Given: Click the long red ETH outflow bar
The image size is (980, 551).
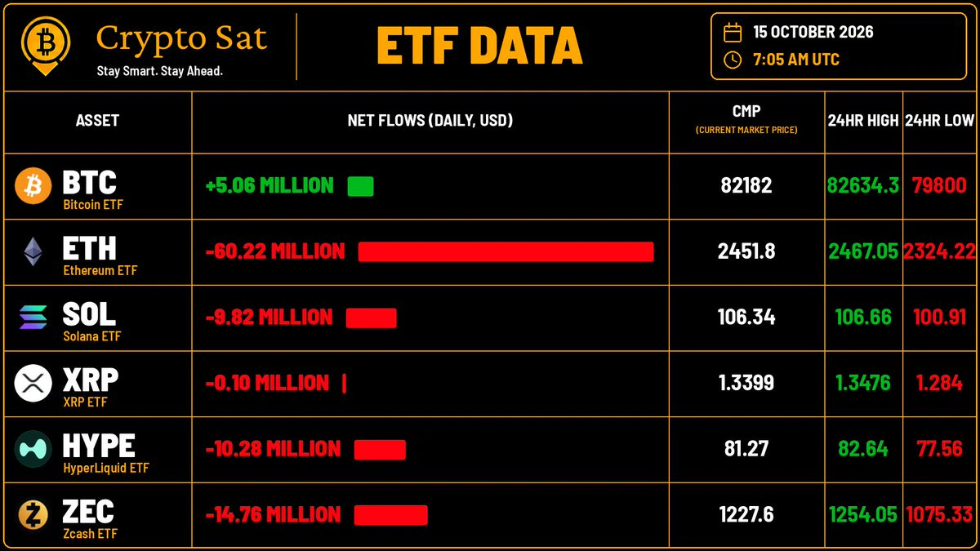Looking at the screenshot, I should coord(506,252).
